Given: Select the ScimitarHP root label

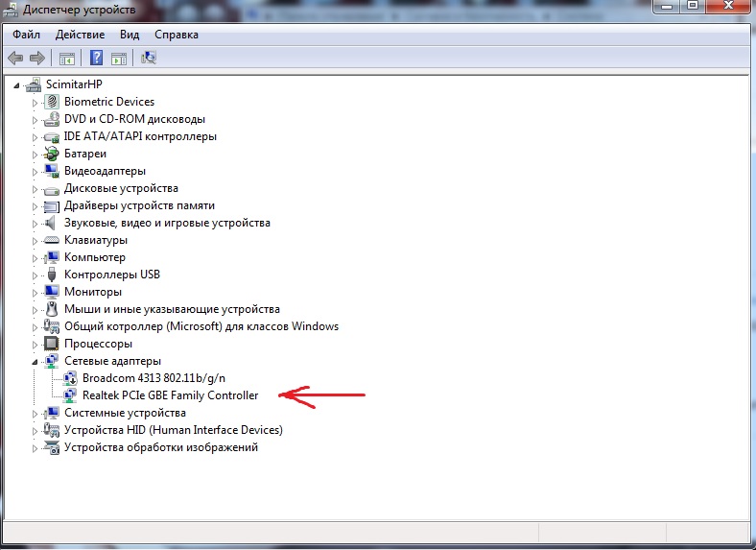Looking at the screenshot, I should coord(74,84).
